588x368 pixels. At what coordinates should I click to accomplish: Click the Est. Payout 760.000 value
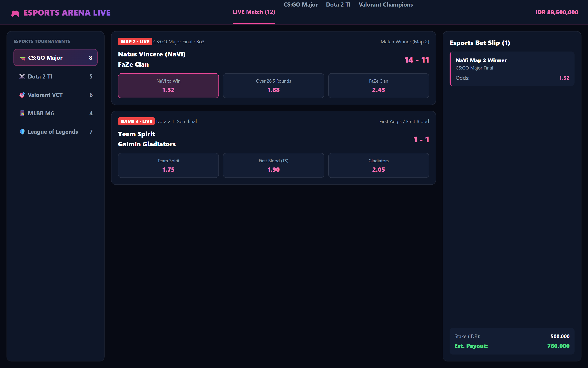coord(558,346)
